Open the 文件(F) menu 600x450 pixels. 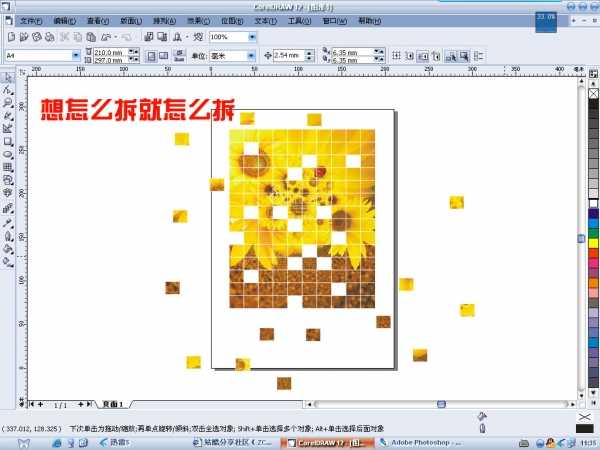(x=32, y=20)
